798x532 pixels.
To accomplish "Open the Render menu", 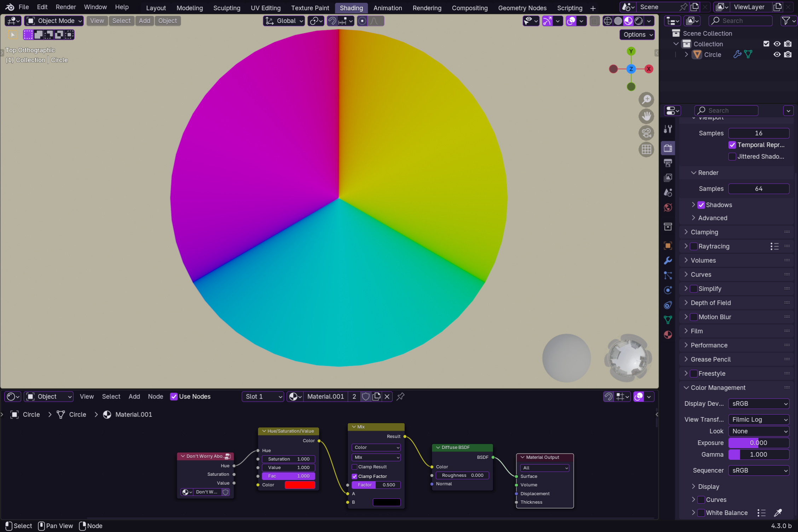I will coord(65,7).
